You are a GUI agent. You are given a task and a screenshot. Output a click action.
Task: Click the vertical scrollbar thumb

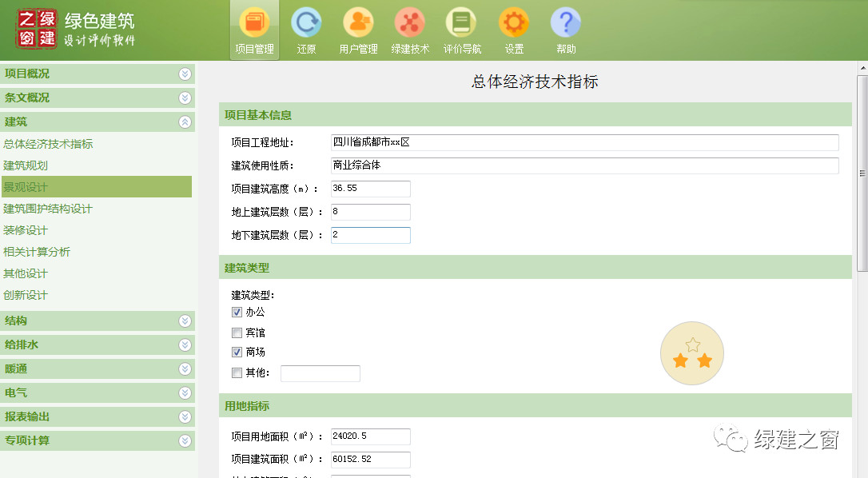862,173
